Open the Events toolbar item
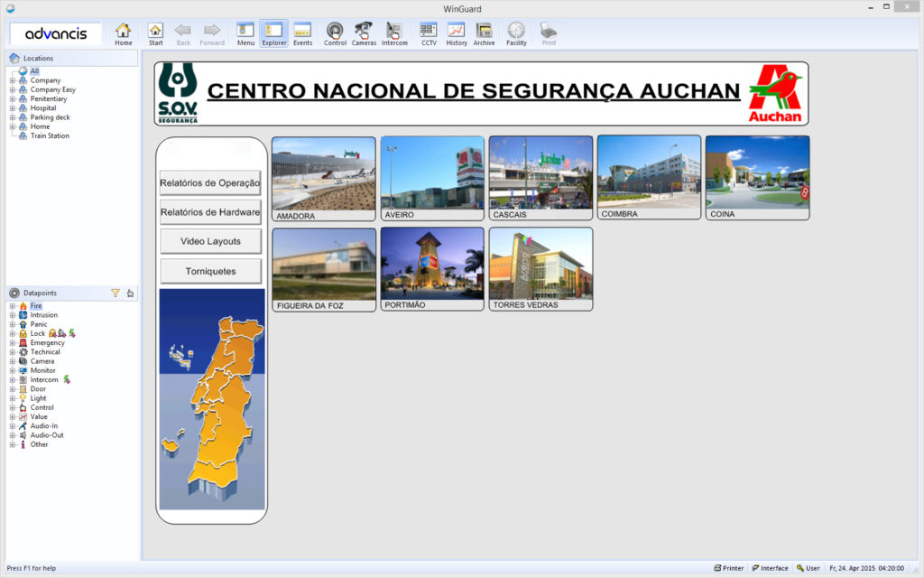 pos(302,33)
